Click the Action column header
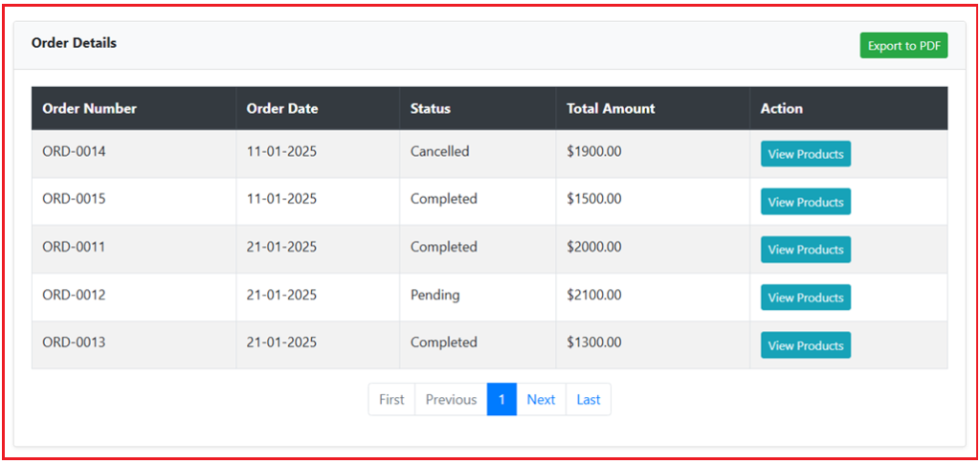This screenshot has height=464, width=980. pyautogui.click(x=782, y=109)
